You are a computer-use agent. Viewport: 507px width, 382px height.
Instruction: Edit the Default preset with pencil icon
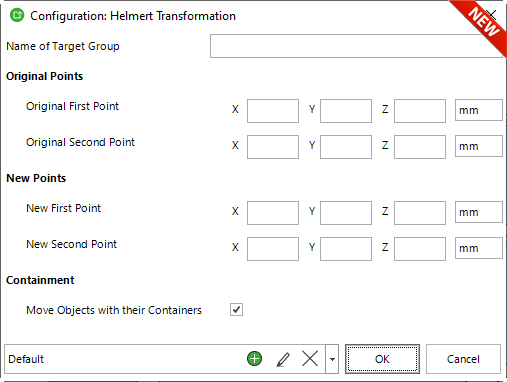click(x=283, y=359)
